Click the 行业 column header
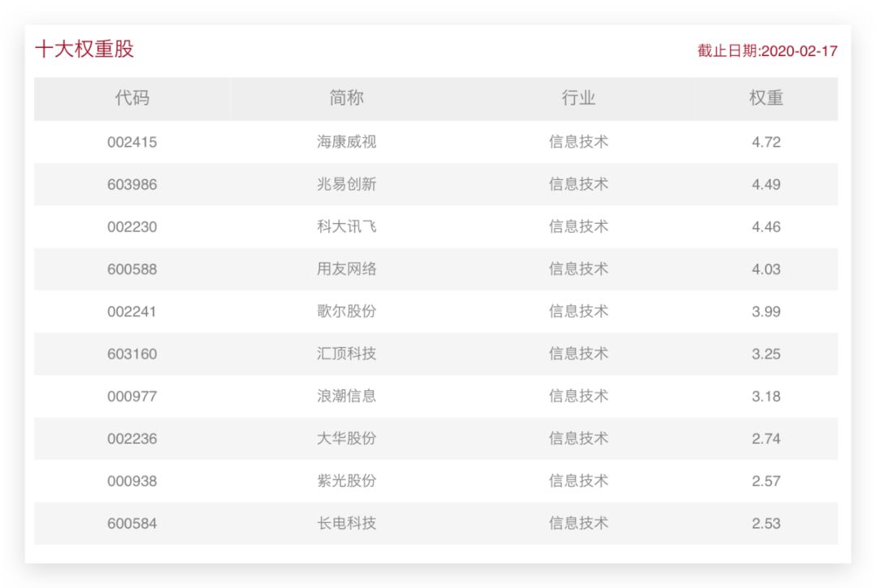This screenshot has height=588, width=876. [578, 97]
